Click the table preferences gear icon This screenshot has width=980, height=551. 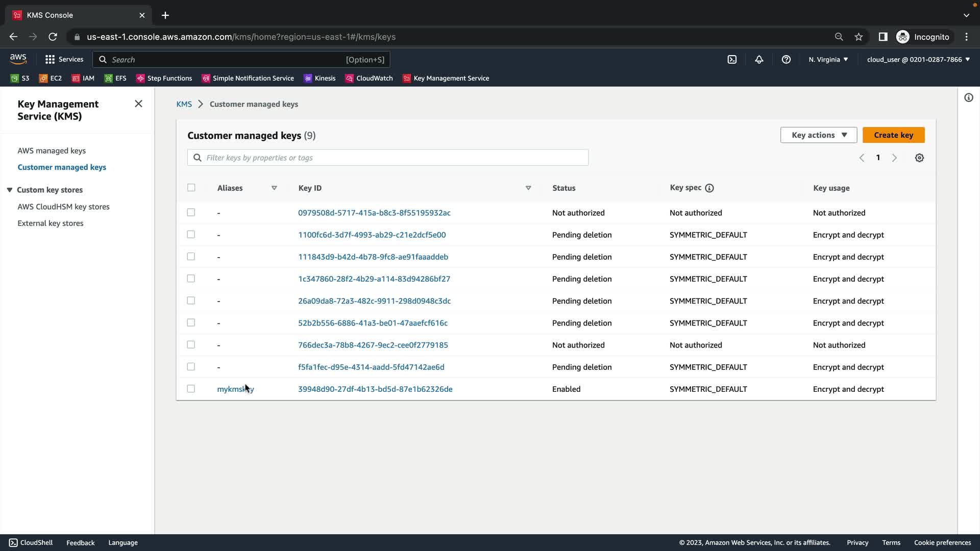[919, 158]
